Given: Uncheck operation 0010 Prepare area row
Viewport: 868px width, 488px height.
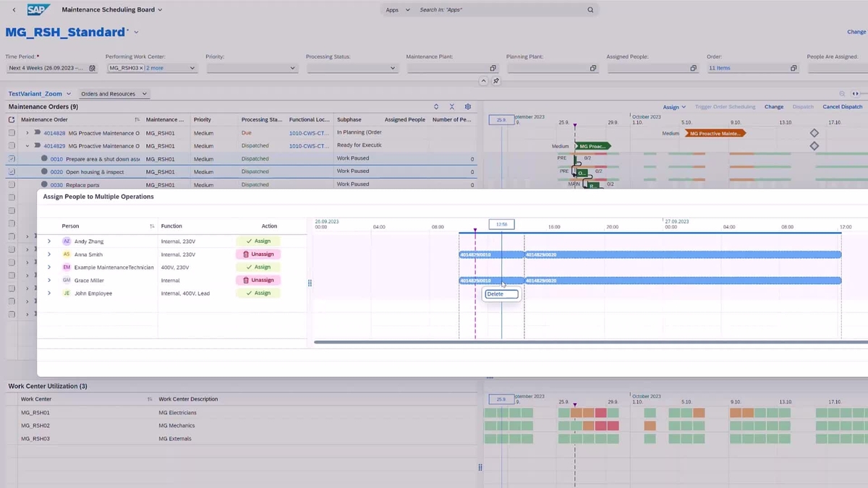Looking at the screenshot, I should (x=12, y=158).
